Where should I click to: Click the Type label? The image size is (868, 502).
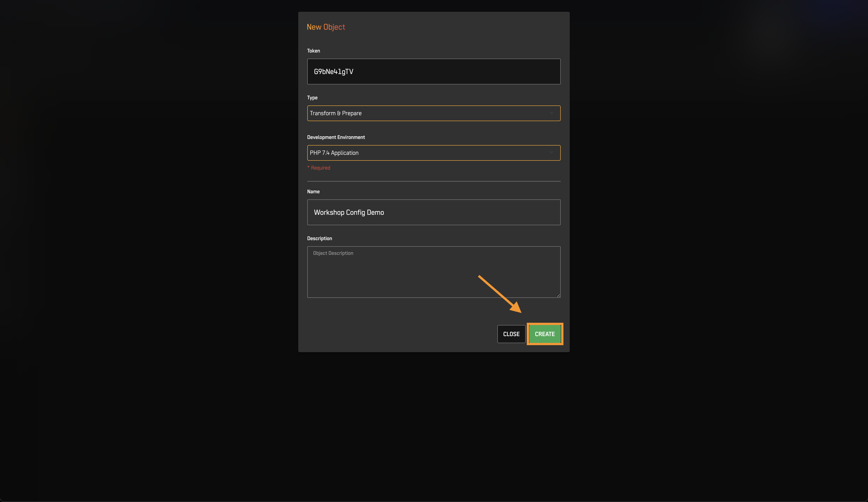pyautogui.click(x=312, y=98)
